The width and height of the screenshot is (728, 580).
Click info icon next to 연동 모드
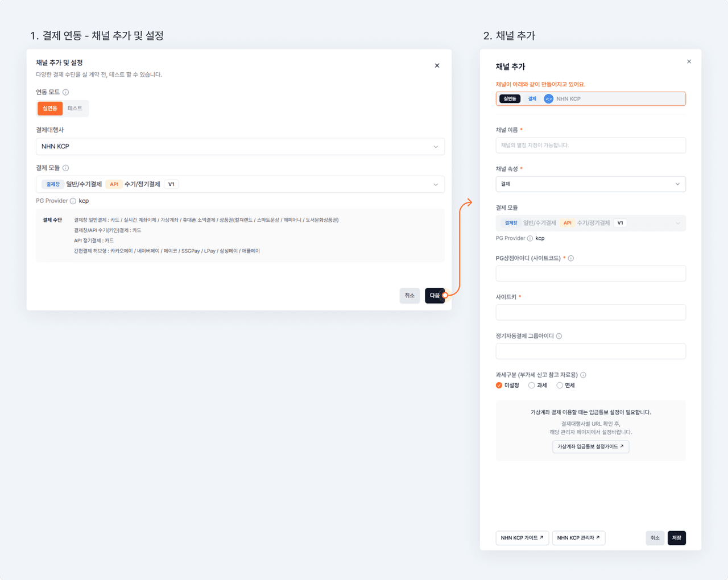click(x=66, y=92)
